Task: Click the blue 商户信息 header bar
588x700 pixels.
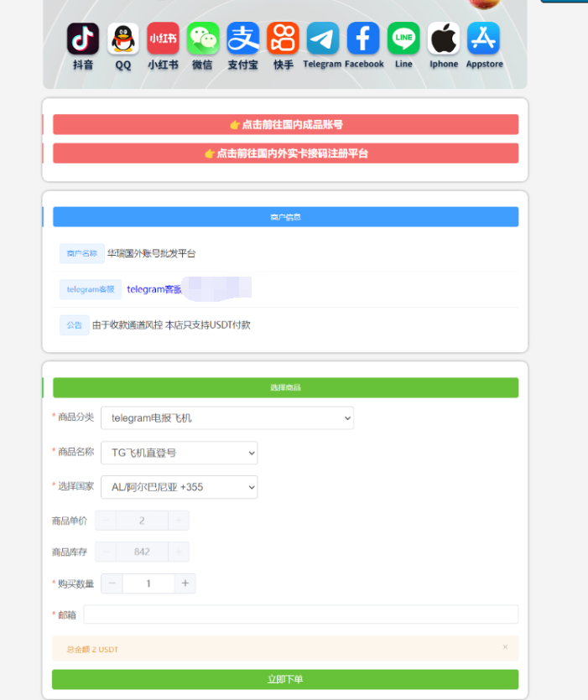Action: 285,217
